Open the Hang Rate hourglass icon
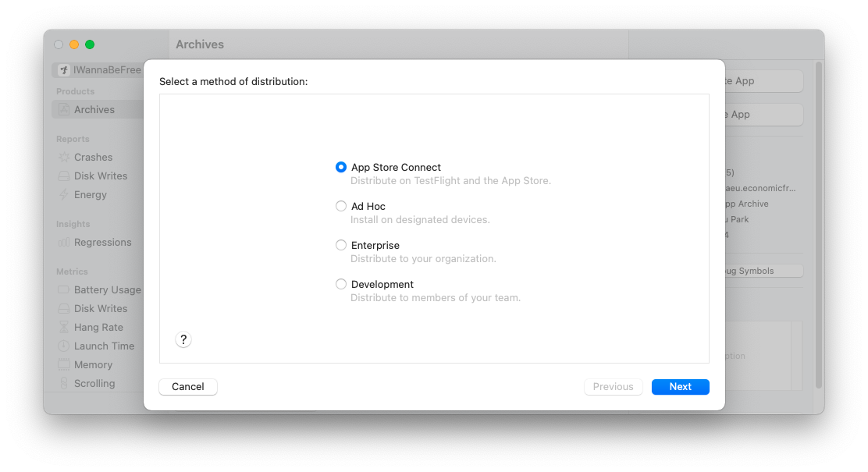The height and width of the screenshot is (472, 868). pos(64,328)
